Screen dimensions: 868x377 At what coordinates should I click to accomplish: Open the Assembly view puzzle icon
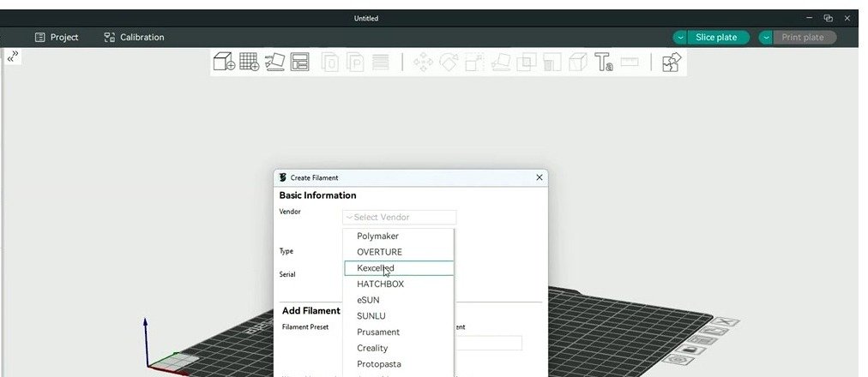672,62
